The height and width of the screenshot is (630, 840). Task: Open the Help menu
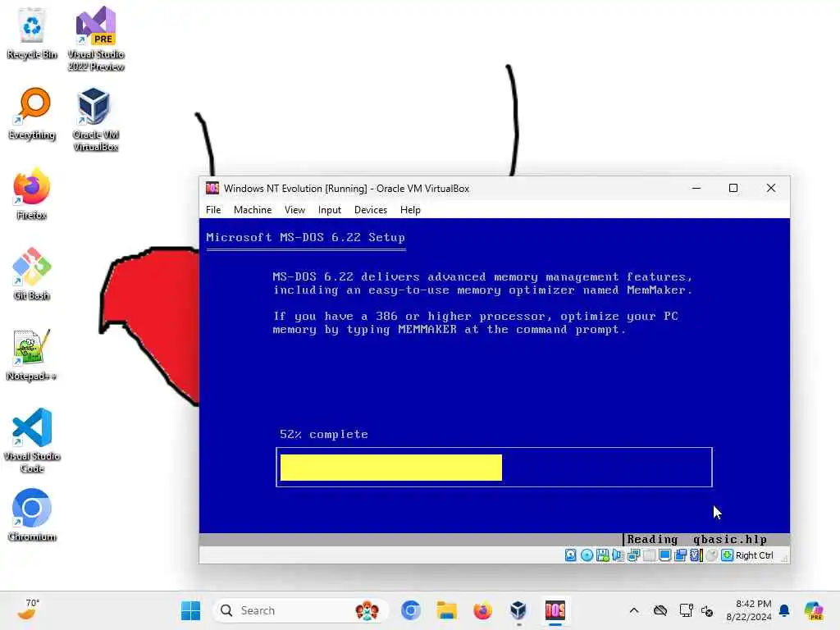coord(410,210)
